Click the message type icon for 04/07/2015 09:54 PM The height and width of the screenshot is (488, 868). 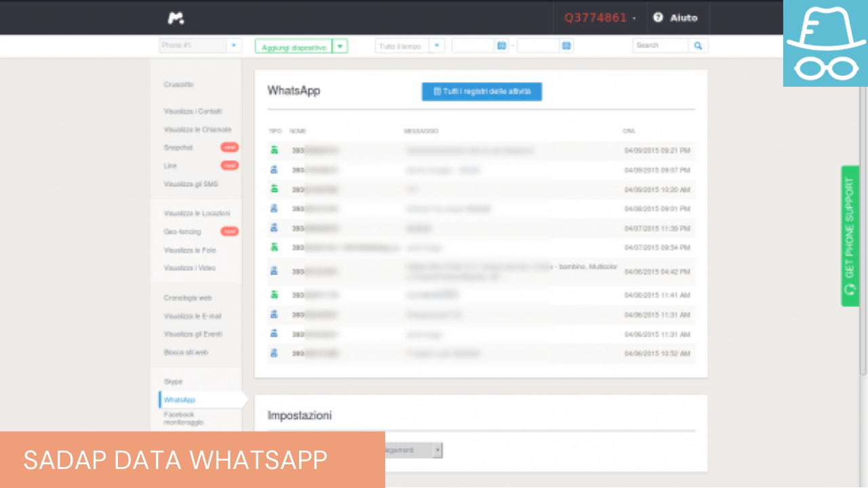pyautogui.click(x=274, y=247)
